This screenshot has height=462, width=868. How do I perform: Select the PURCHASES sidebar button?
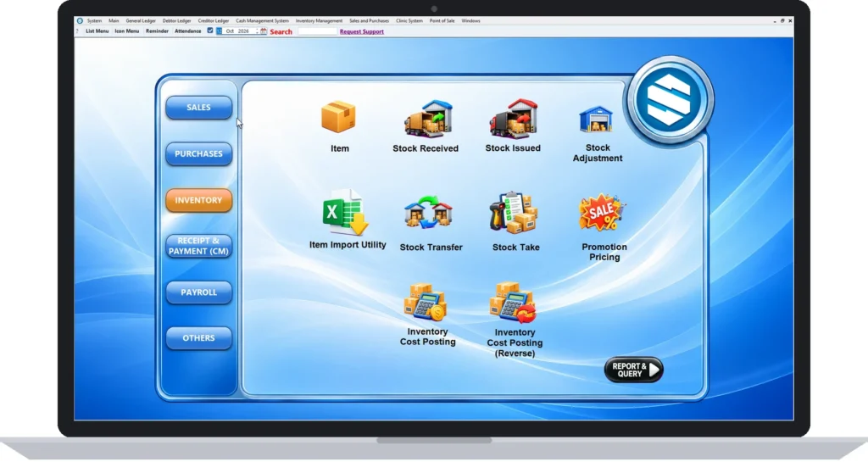(x=198, y=153)
